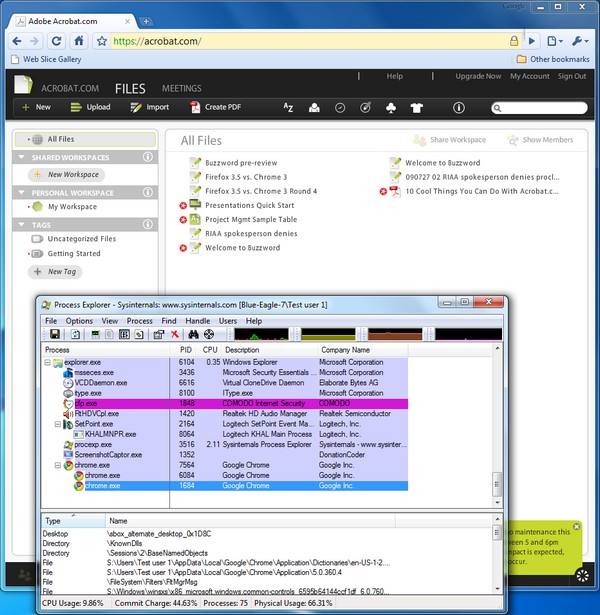Collapse the explorer.exe process tree
The width and height of the screenshot is (600, 615).
tap(47, 362)
